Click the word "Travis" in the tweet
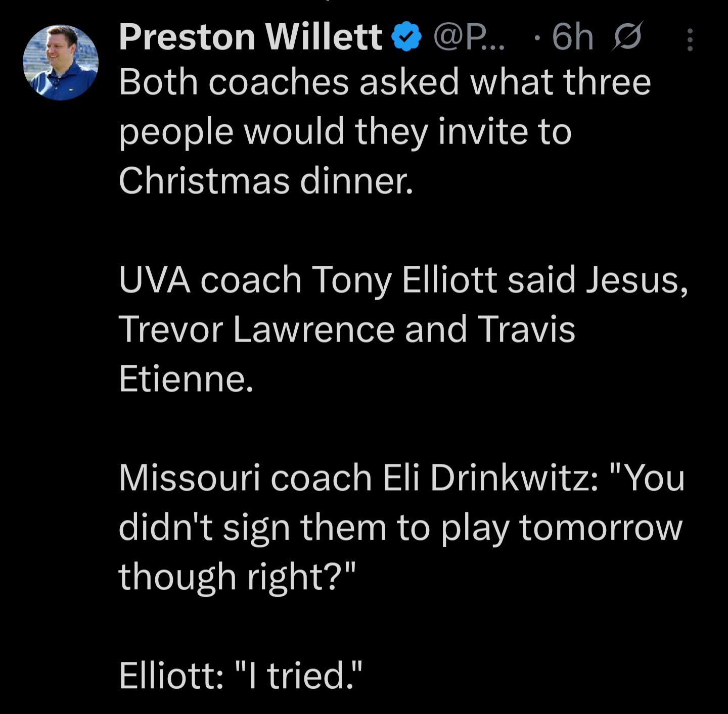Screen dimensions: 728x714 526,329
